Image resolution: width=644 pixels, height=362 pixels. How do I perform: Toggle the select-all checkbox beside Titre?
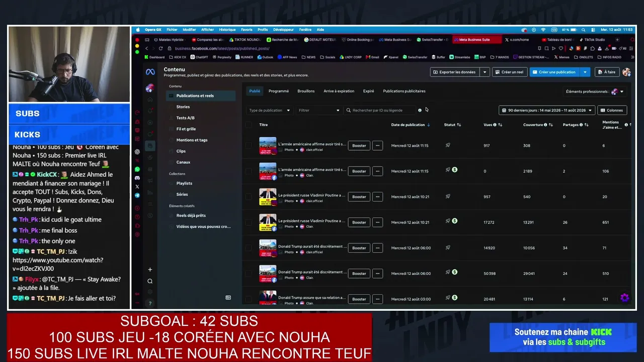coord(249,125)
